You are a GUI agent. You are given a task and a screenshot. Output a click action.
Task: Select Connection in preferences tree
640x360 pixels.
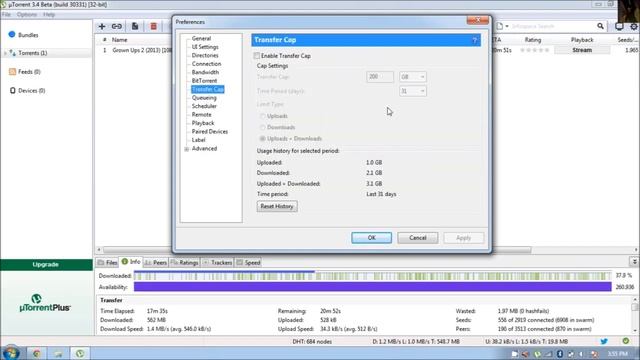pos(206,64)
